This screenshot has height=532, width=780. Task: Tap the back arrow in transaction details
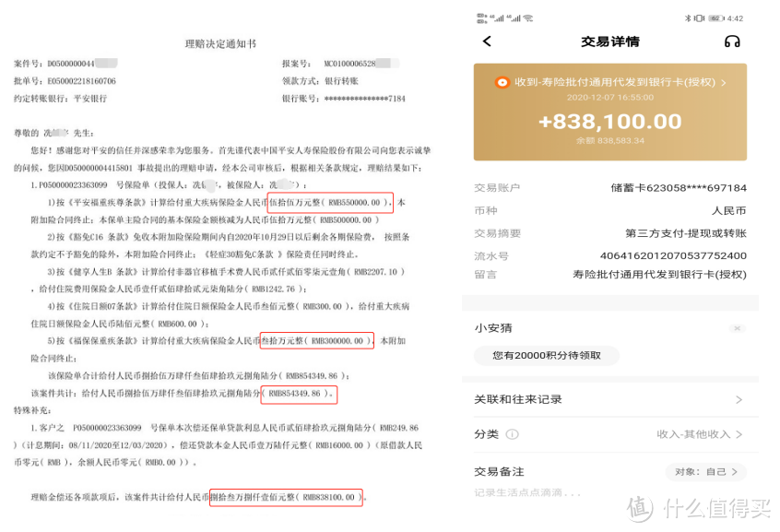click(487, 41)
